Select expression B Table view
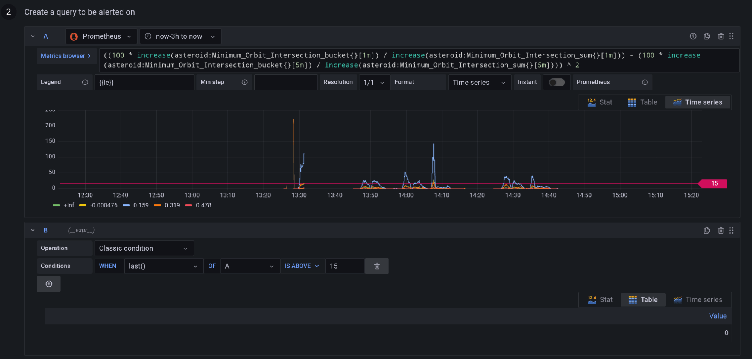Screen dimensions: 752x360 coord(642,300)
